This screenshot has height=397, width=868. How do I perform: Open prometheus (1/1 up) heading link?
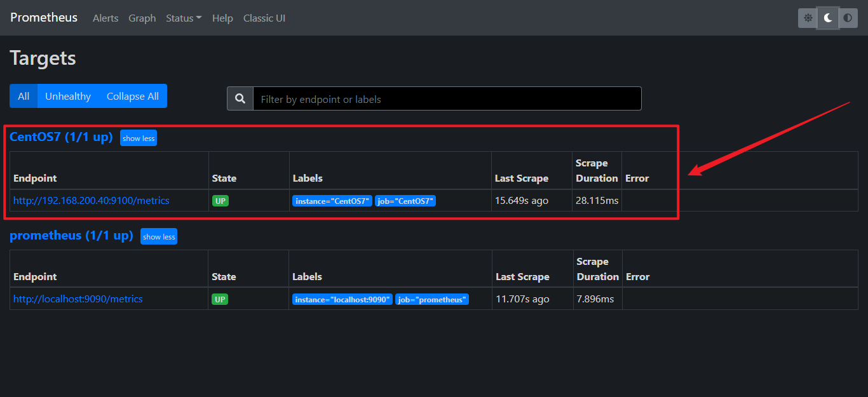coord(71,235)
